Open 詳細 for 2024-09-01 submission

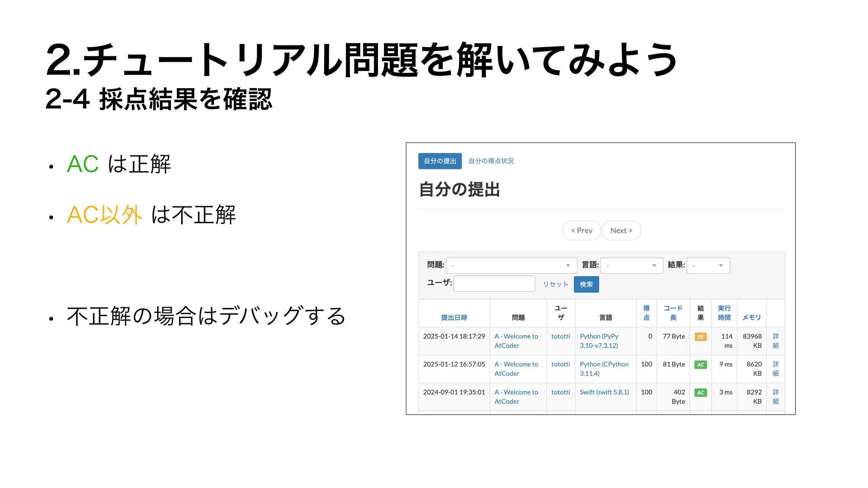[x=776, y=396]
